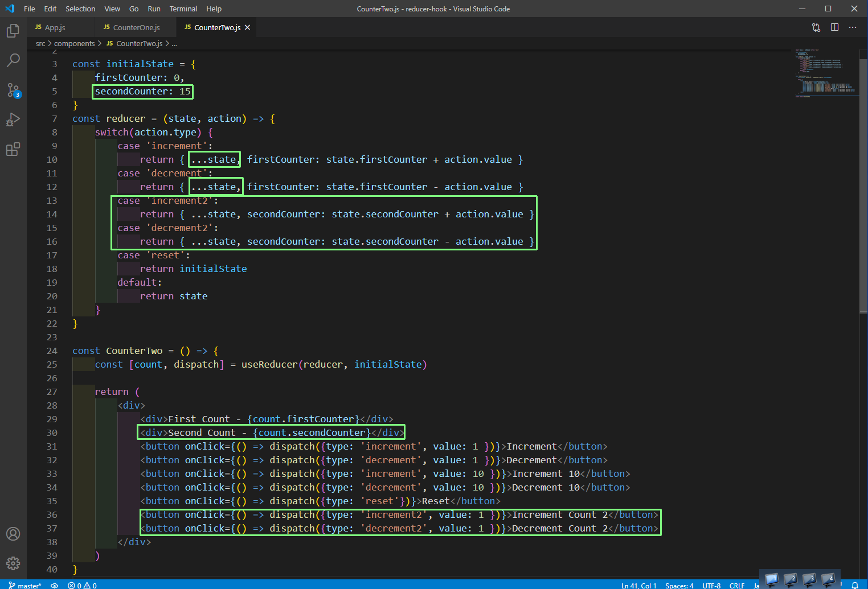Viewport: 868px width, 589px height.
Task: Open the Accounts menu icon
Action: (x=13, y=534)
